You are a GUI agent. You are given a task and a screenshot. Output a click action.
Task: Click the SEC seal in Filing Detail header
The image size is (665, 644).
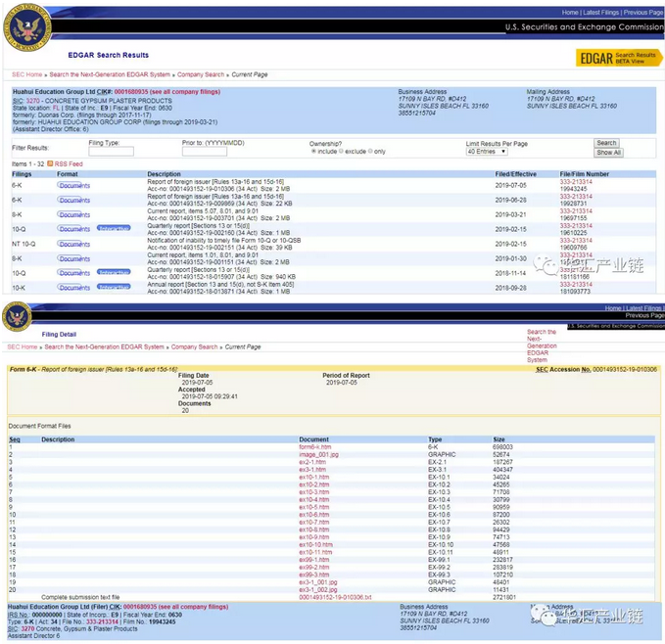coord(17,316)
